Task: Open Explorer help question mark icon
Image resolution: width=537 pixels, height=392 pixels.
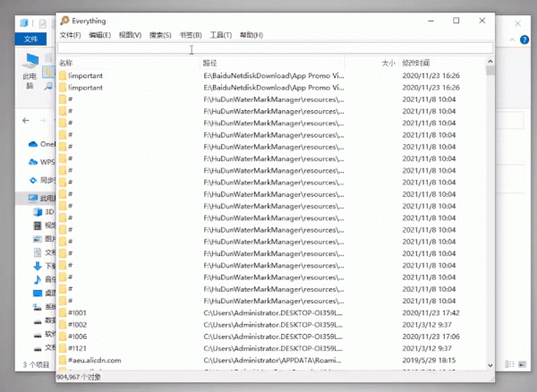Action: click(524, 39)
